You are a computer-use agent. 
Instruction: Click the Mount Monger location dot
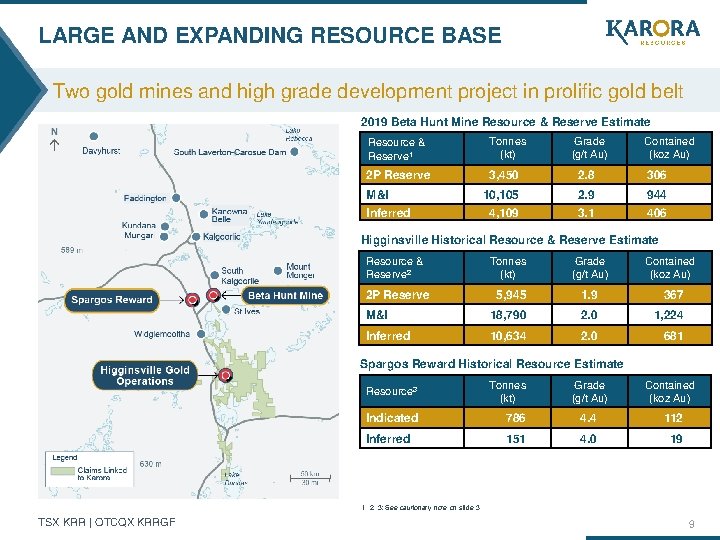278,270
